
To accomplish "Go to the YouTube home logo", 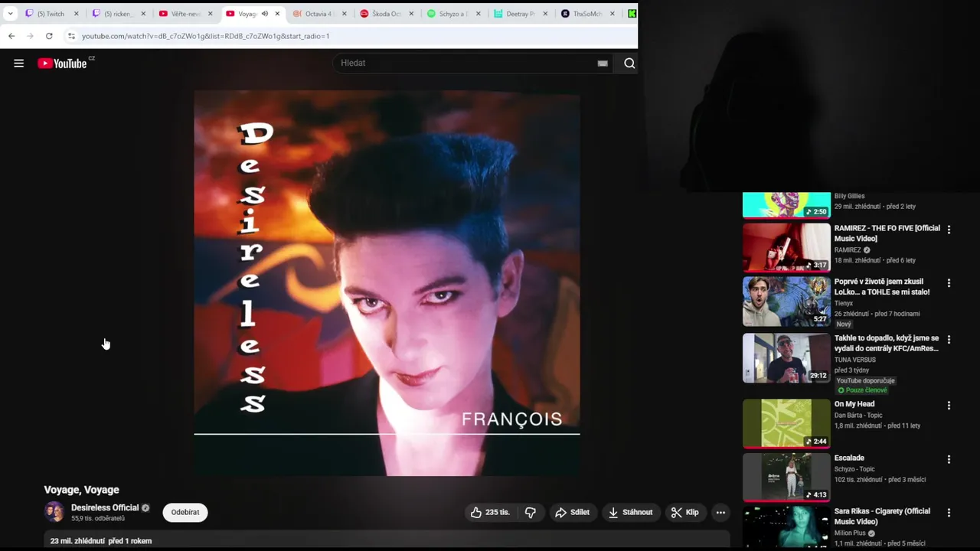I will point(62,64).
